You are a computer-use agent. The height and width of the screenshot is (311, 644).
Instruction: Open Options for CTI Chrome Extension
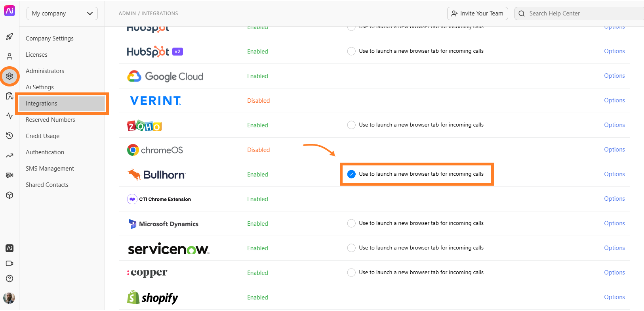tap(614, 199)
